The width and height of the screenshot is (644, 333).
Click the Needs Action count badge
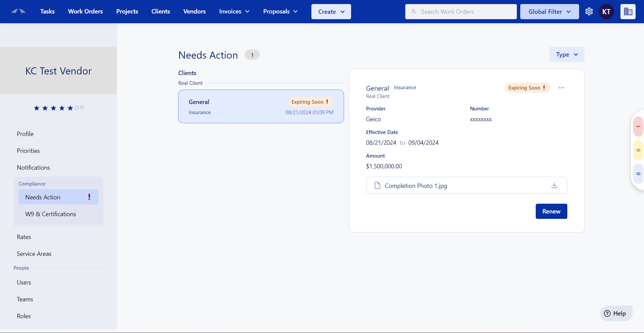(252, 55)
